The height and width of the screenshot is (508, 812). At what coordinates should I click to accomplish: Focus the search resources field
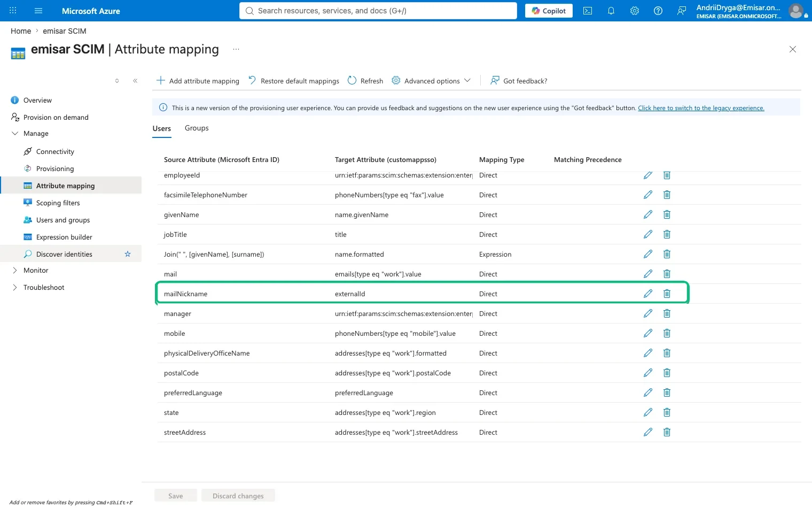pyautogui.click(x=378, y=11)
